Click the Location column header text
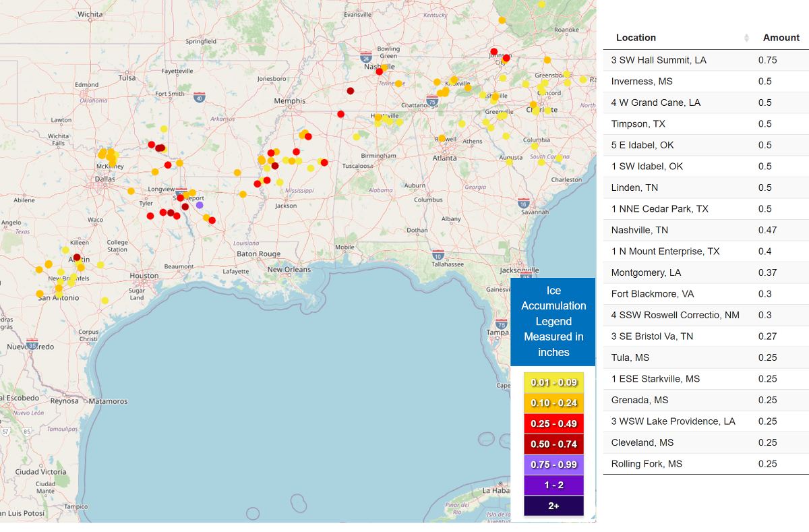The width and height of the screenshot is (809, 532). (636, 38)
